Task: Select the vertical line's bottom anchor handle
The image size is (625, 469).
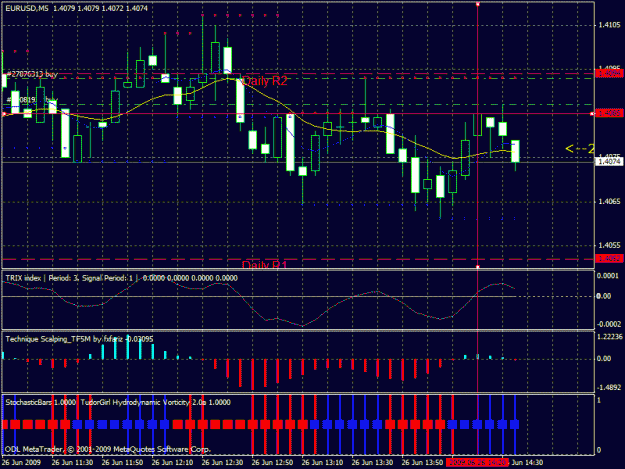Action: click(478, 267)
